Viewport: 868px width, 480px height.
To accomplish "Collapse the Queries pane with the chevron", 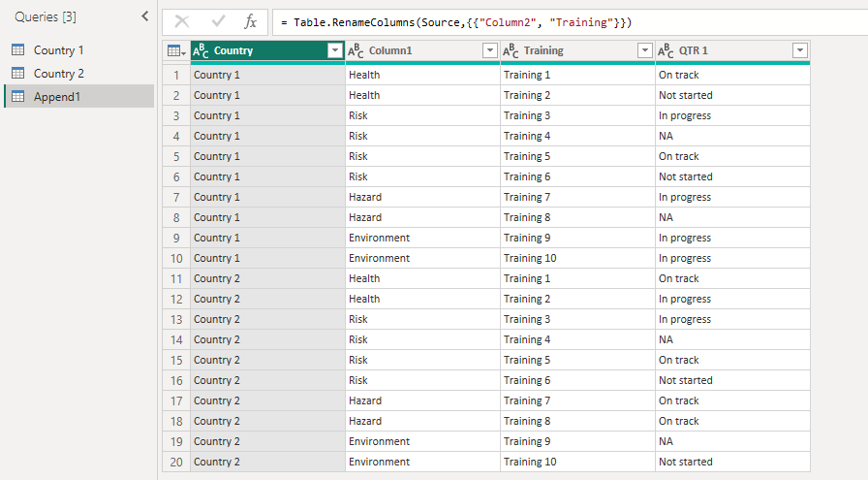I will pos(145,16).
